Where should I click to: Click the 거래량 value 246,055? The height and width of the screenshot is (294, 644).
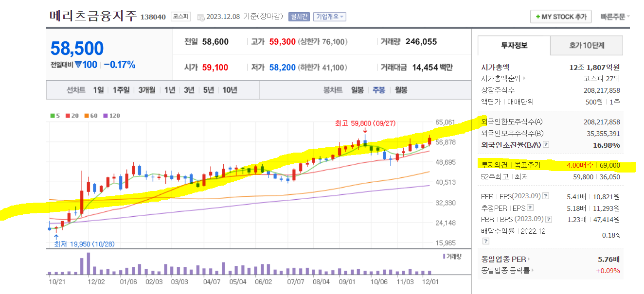[x=421, y=42]
